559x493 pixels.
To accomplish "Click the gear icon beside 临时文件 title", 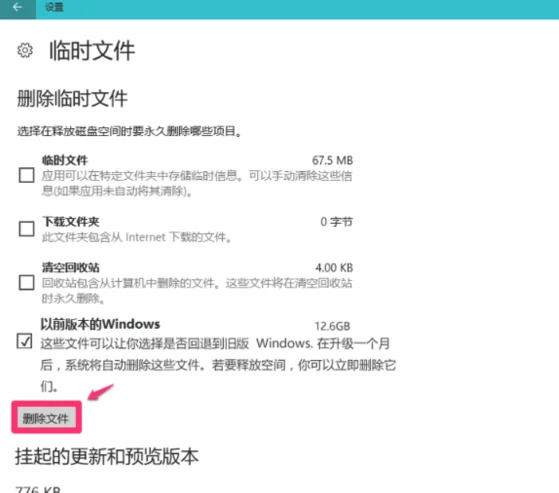I will click(25, 51).
